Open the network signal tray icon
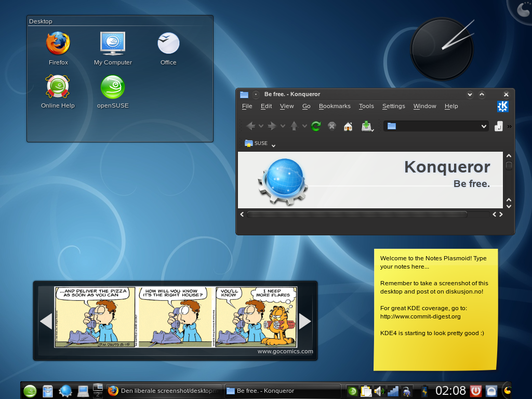 click(393, 391)
